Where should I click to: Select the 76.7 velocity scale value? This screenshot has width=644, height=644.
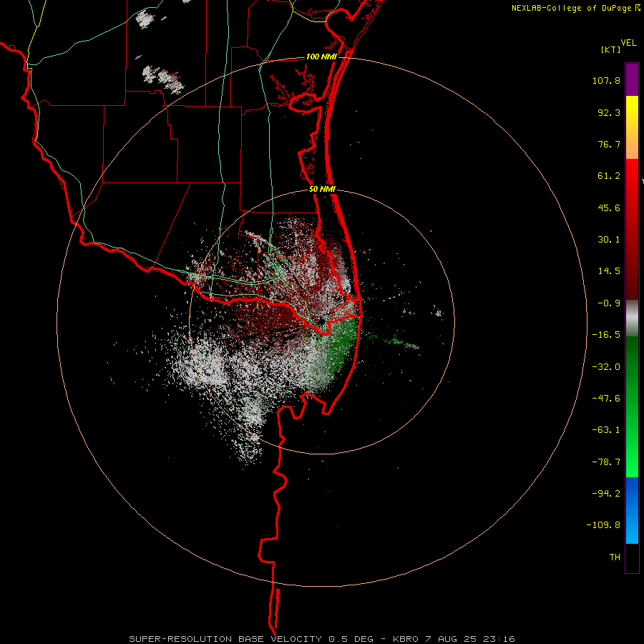[x=609, y=144]
